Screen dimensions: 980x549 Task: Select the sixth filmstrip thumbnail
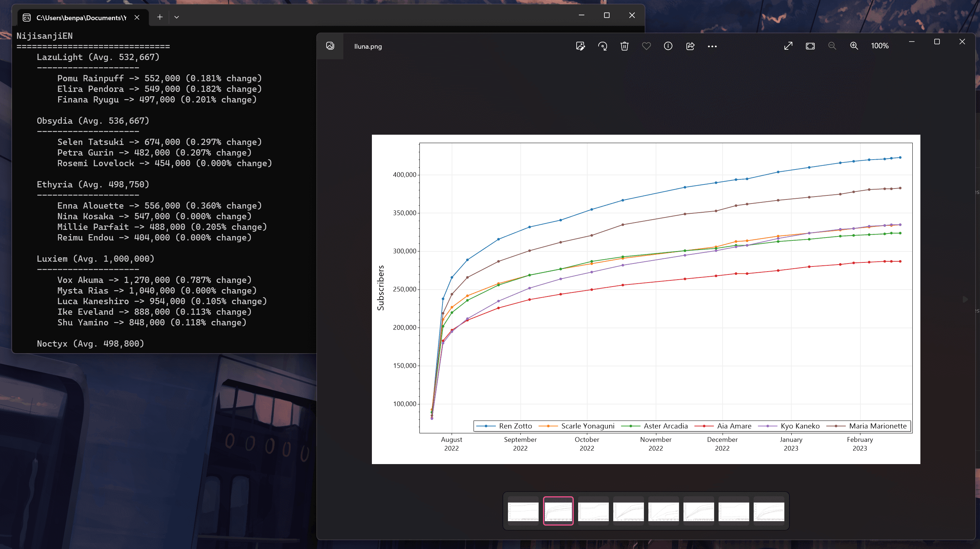[698, 511]
